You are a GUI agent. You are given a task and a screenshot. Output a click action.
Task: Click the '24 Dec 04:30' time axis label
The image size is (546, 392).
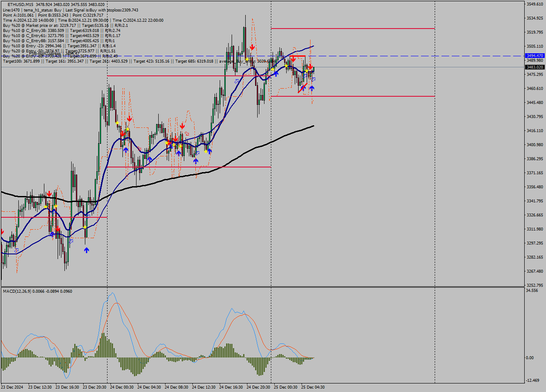pos(149,387)
